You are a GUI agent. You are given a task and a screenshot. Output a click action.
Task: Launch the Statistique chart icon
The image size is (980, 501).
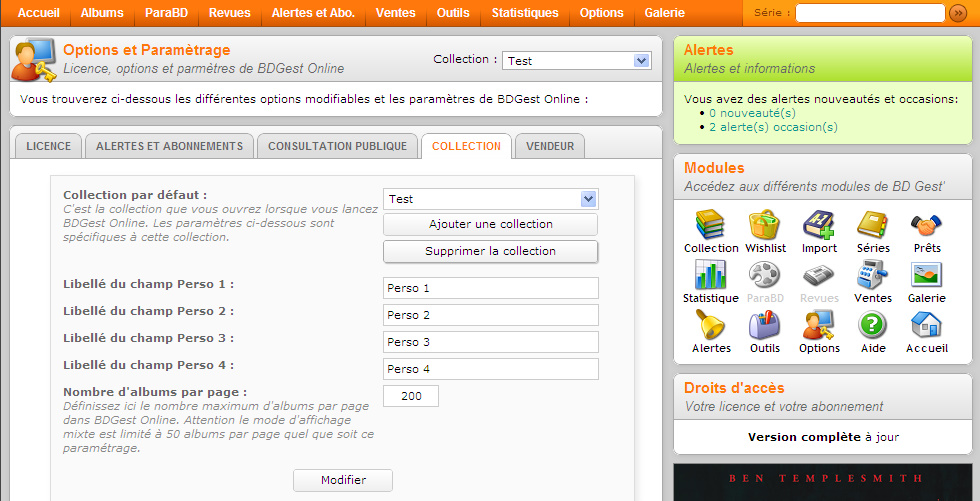pos(710,274)
